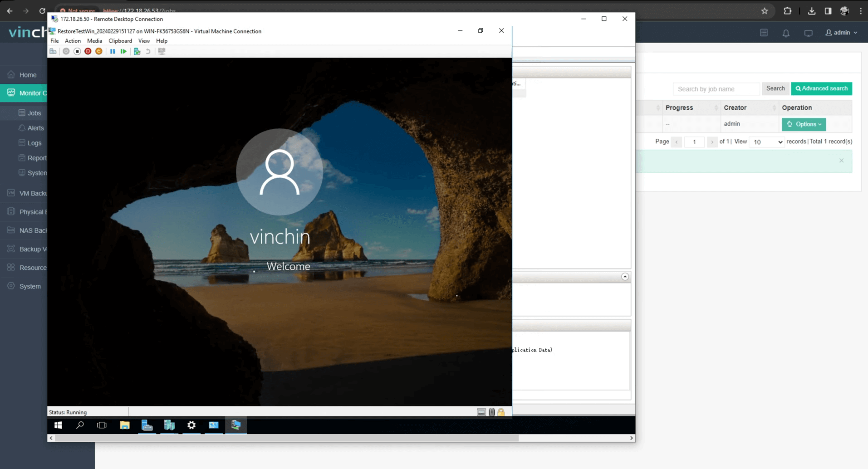
Task: Open the Media menu
Action: coord(94,41)
